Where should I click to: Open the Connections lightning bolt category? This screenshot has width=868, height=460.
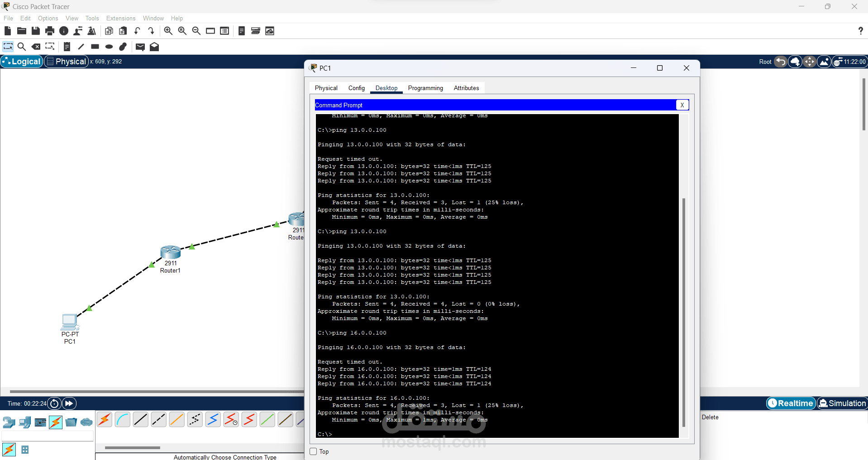55,422
